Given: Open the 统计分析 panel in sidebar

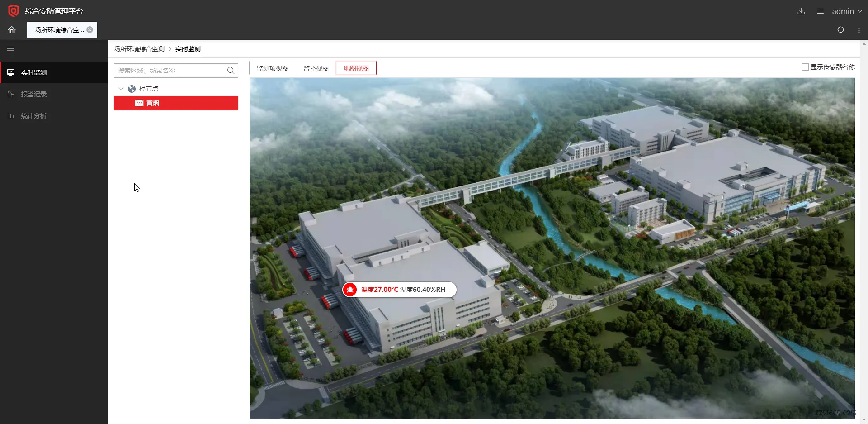Looking at the screenshot, I should [x=34, y=116].
